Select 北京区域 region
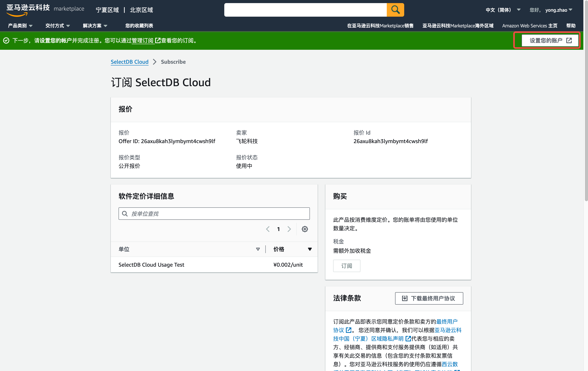Viewport: 588px width, 371px height. (141, 10)
